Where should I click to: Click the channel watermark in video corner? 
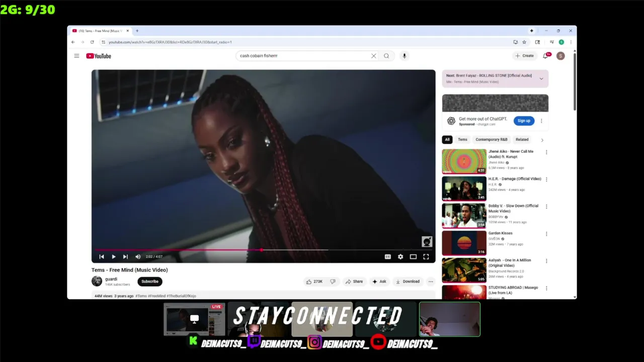pos(427,242)
